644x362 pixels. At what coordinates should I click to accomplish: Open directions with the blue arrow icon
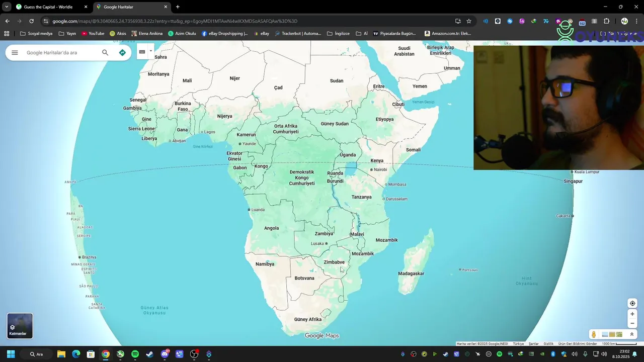[122, 53]
